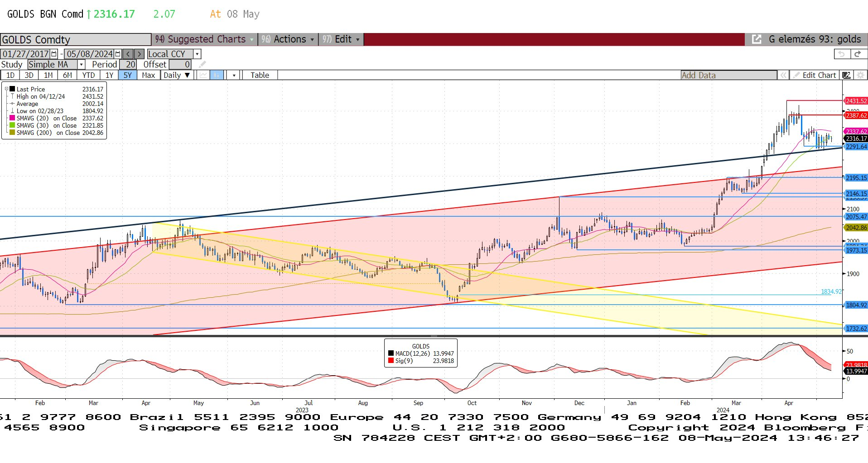Click the 1973.15 level axis label
Screen dimensions: 868x463
coord(856,250)
